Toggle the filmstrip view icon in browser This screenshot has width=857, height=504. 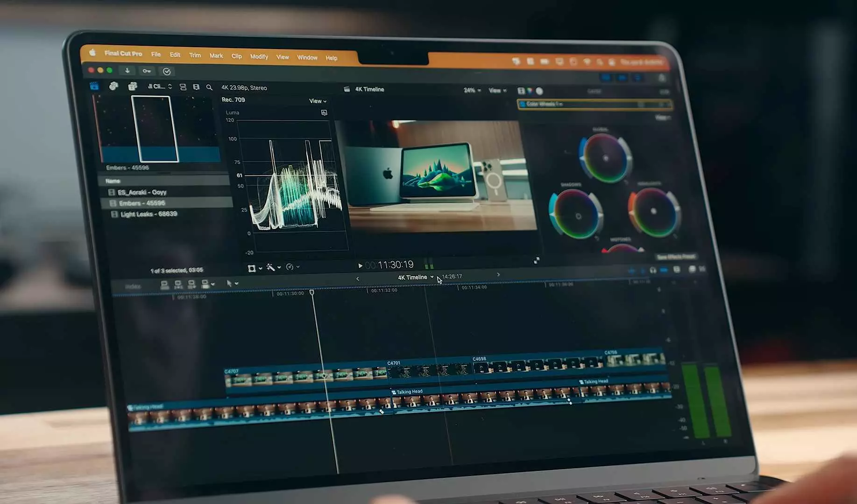click(x=196, y=87)
